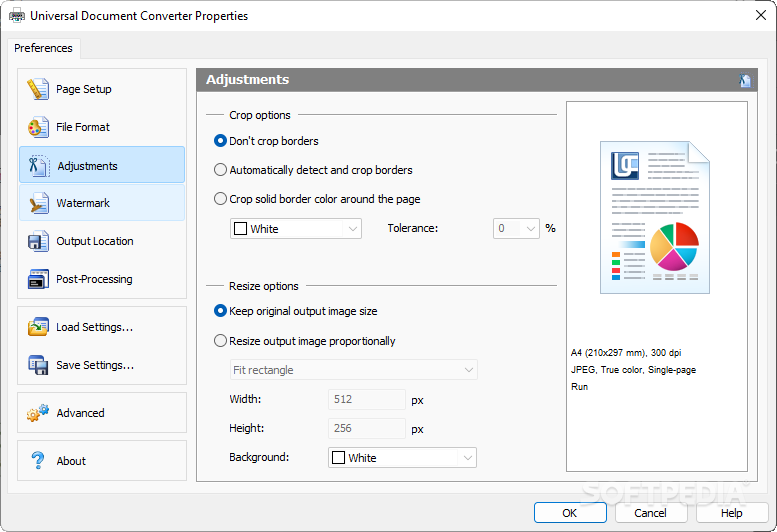Click the Cancel button
This screenshot has height=532, width=777.
pyautogui.click(x=651, y=513)
